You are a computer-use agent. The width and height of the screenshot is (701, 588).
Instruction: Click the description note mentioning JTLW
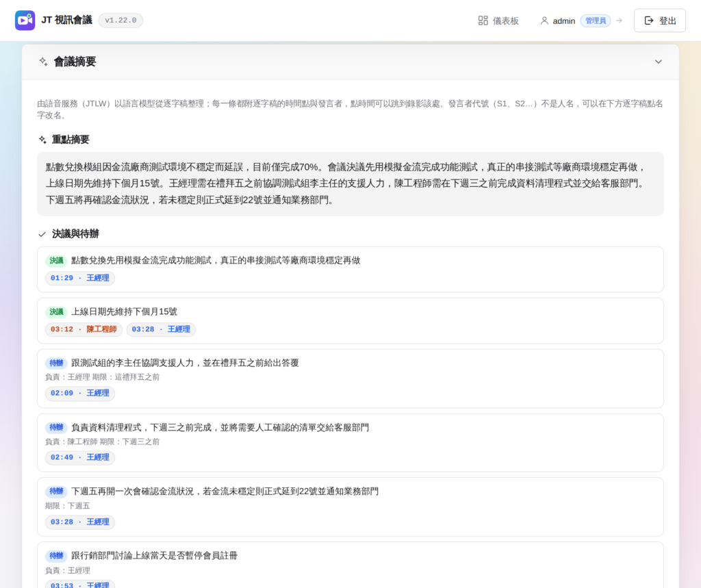(350, 110)
